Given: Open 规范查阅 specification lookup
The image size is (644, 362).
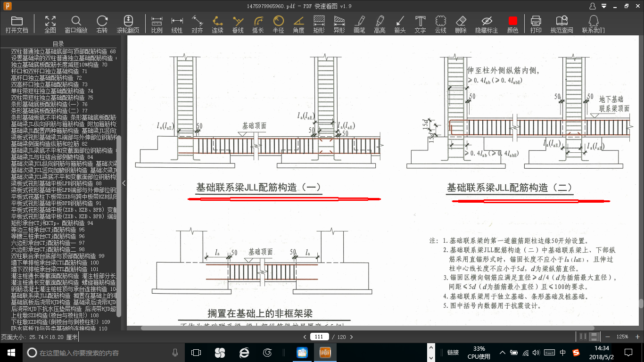Looking at the screenshot, I should click(x=562, y=24).
